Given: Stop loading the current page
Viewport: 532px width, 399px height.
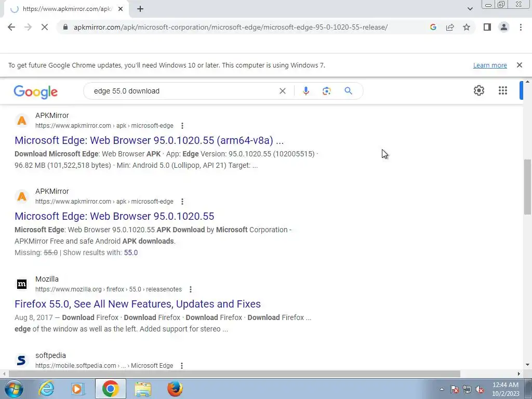Looking at the screenshot, I should coord(45,27).
